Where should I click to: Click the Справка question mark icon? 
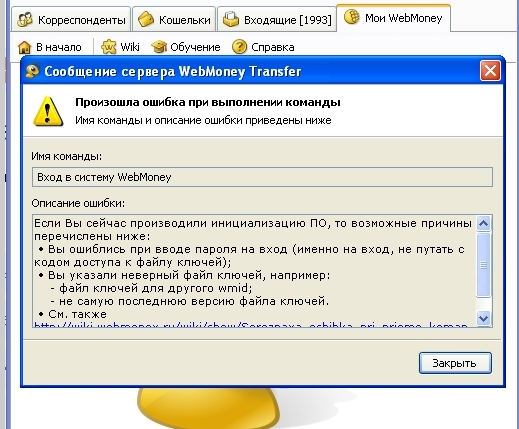(239, 47)
